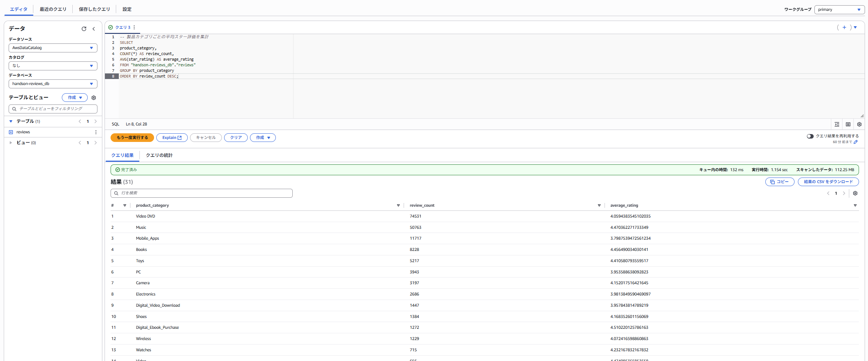This screenshot has width=868, height=361.
Task: Open the 作成 dropdown in tables section
Action: click(x=75, y=98)
